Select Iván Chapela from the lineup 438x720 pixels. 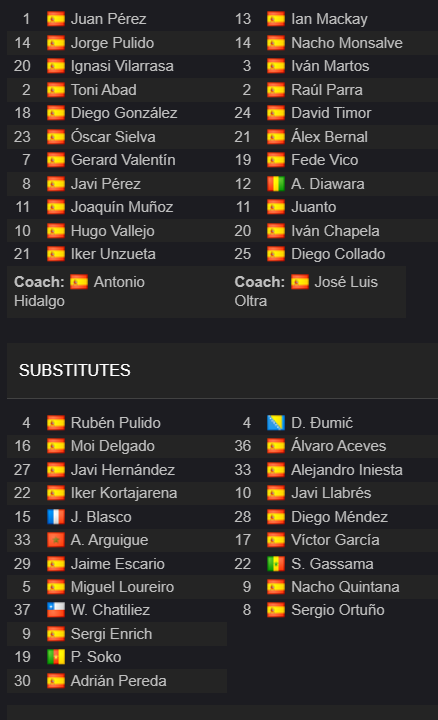(x=335, y=231)
